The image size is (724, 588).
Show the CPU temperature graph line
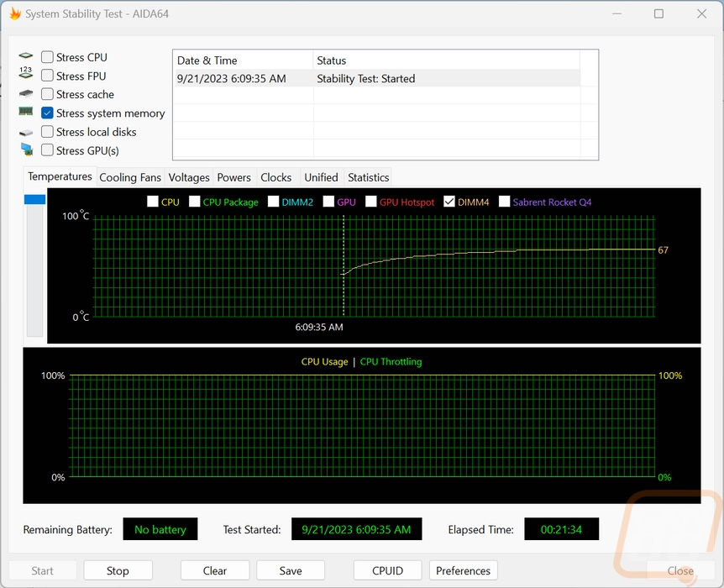click(152, 202)
